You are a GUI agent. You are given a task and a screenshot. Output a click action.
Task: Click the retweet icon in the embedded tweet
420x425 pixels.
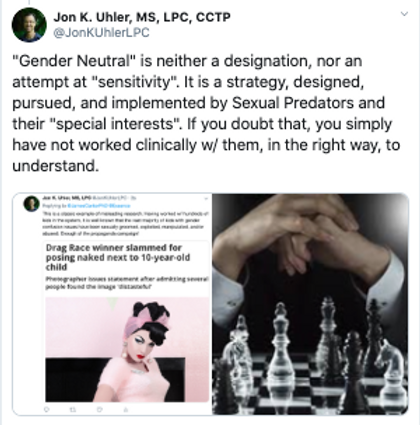click(x=73, y=409)
